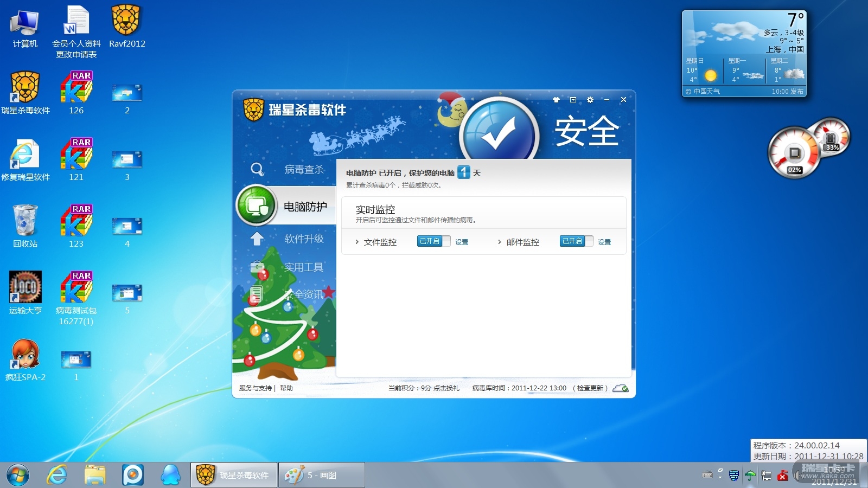The width and height of the screenshot is (868, 488).
Task: Select the 安全资讯 security news tab
Action: pos(304,294)
